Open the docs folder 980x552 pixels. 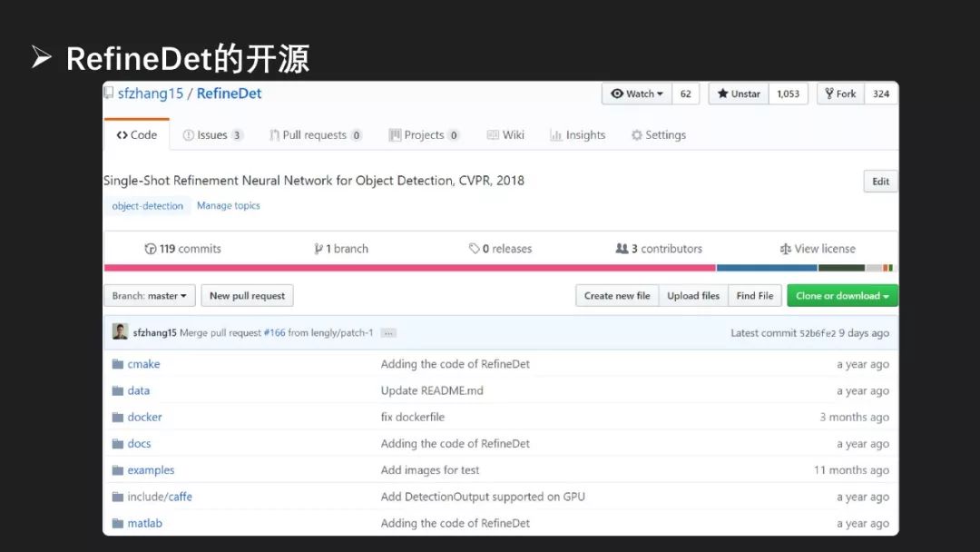(x=139, y=444)
